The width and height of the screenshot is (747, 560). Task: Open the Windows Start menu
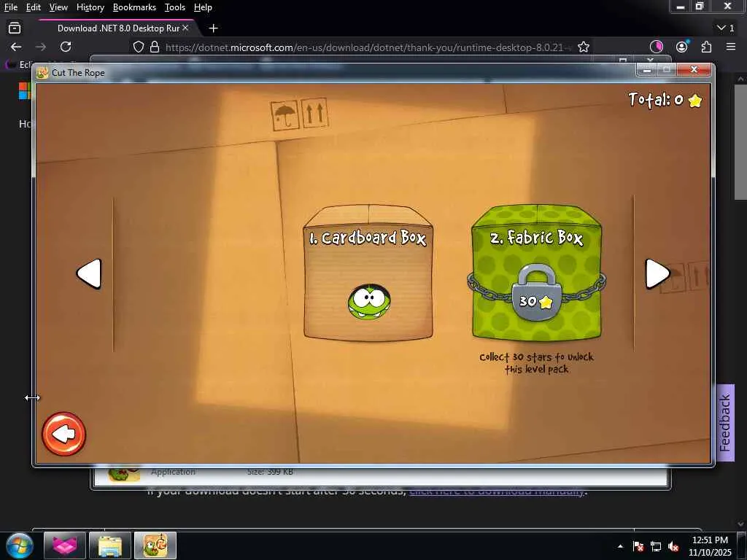pyautogui.click(x=20, y=545)
